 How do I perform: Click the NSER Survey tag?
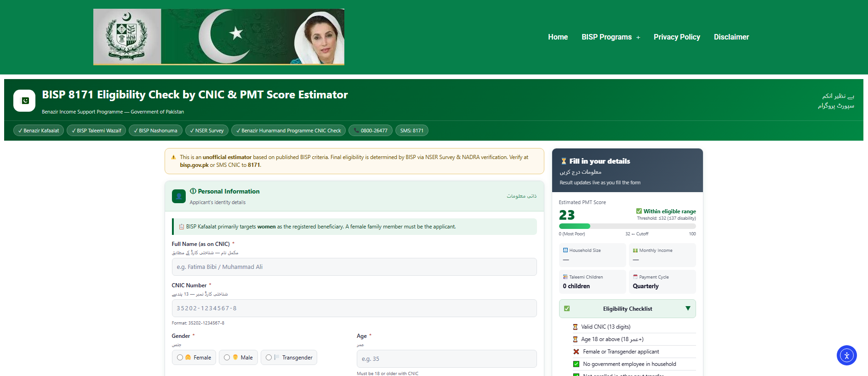click(207, 131)
